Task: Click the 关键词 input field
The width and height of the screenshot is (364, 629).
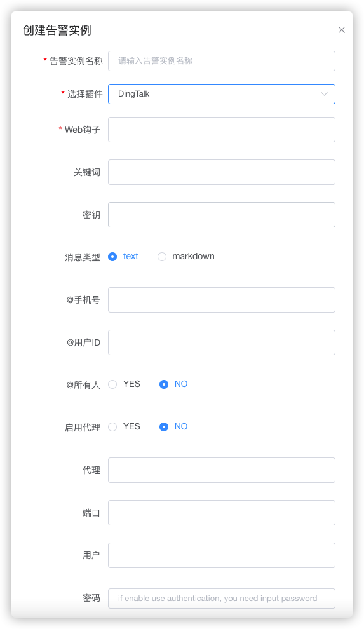Action: 221,172
